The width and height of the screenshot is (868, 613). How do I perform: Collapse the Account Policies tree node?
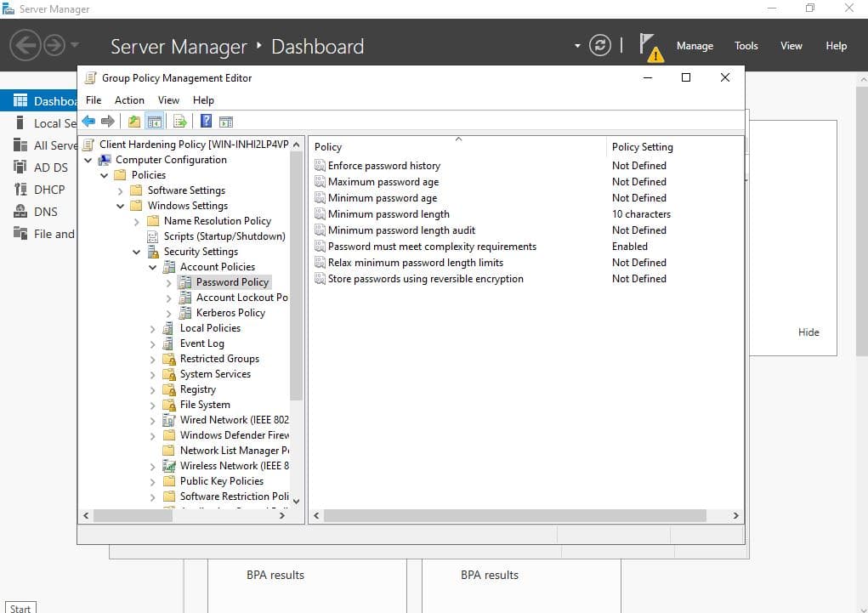[153, 267]
